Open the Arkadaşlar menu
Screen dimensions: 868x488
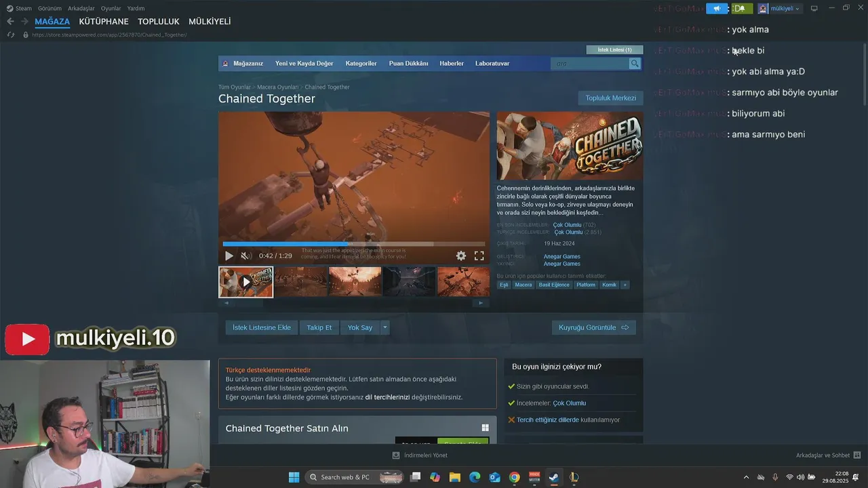tap(81, 8)
